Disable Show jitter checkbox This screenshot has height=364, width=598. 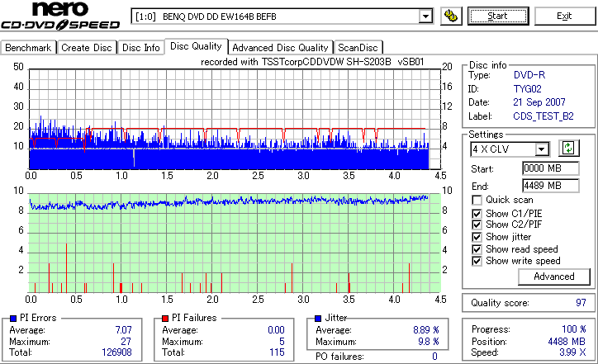pyautogui.click(x=477, y=237)
